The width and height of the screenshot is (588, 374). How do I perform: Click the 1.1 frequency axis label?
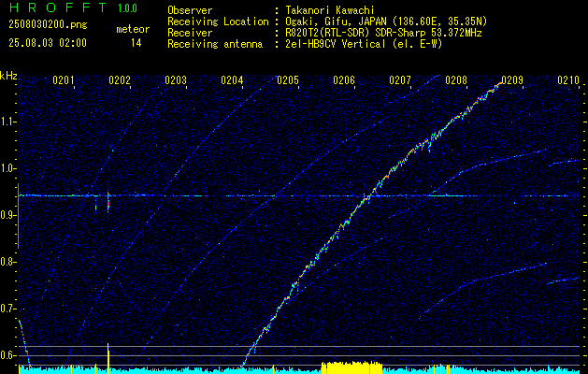[8, 122]
